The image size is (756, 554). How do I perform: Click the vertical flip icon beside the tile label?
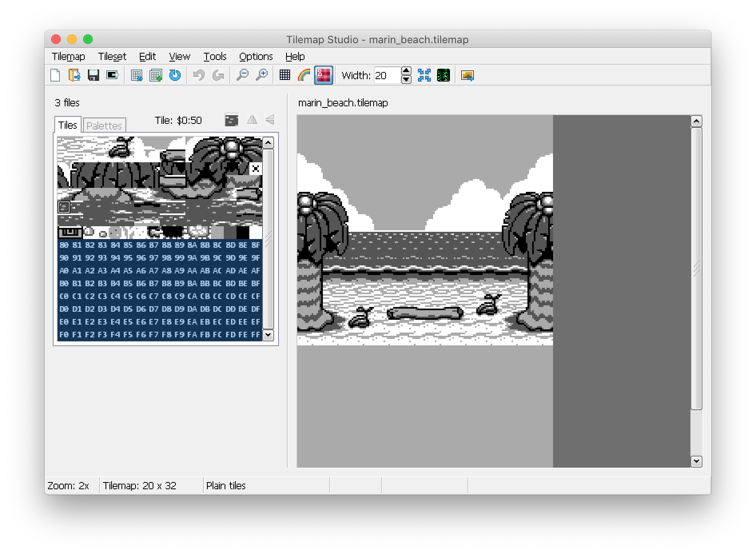[270, 120]
